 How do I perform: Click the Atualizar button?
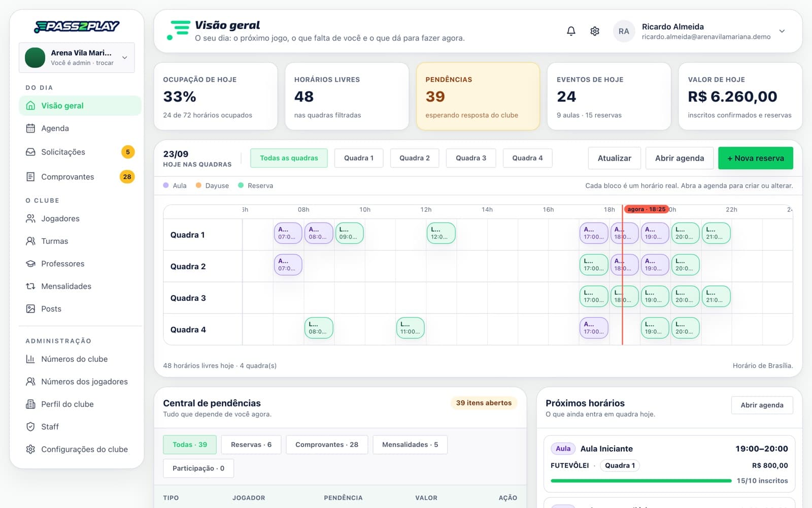click(x=615, y=158)
